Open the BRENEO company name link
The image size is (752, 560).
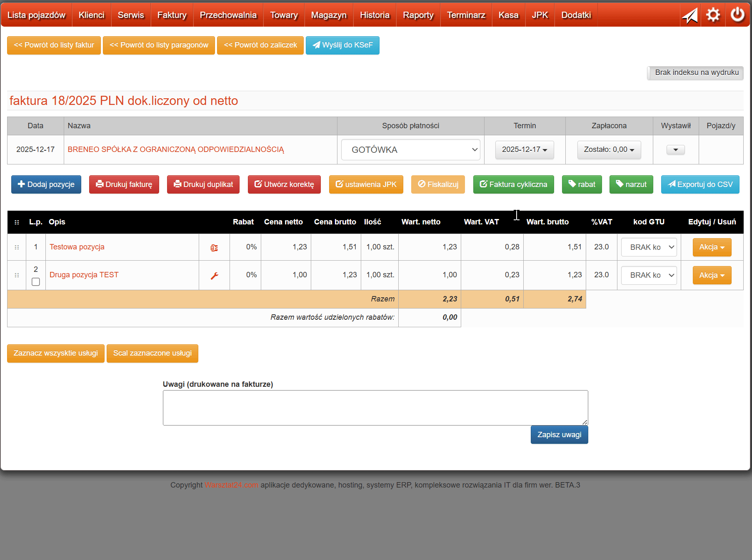point(175,149)
